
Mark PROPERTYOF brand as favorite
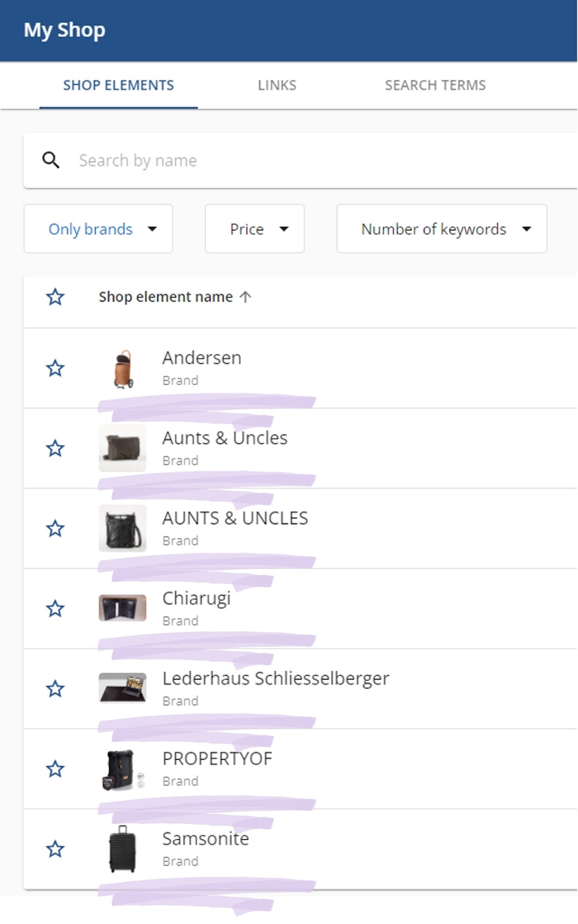click(55, 769)
